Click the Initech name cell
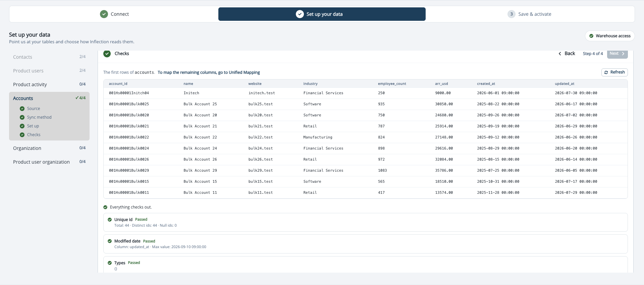644x285 pixels. [x=191, y=93]
